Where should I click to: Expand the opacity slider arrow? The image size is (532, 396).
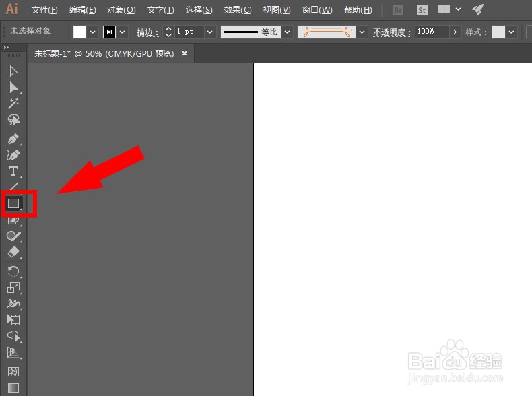(455, 32)
